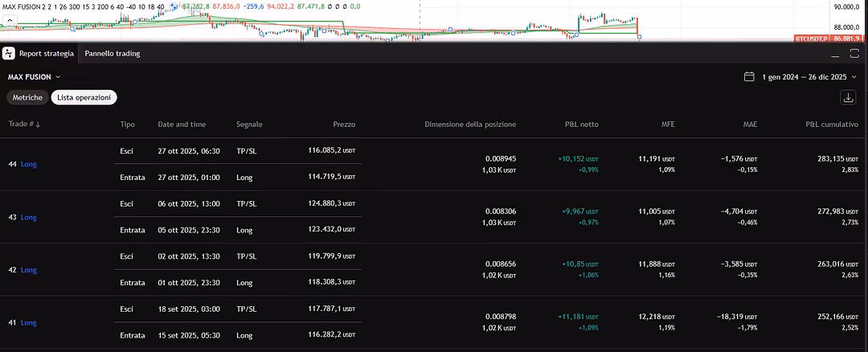Viewport: 868px width, 352px height.
Task: Click trade 41 Long link
Action: pos(29,322)
